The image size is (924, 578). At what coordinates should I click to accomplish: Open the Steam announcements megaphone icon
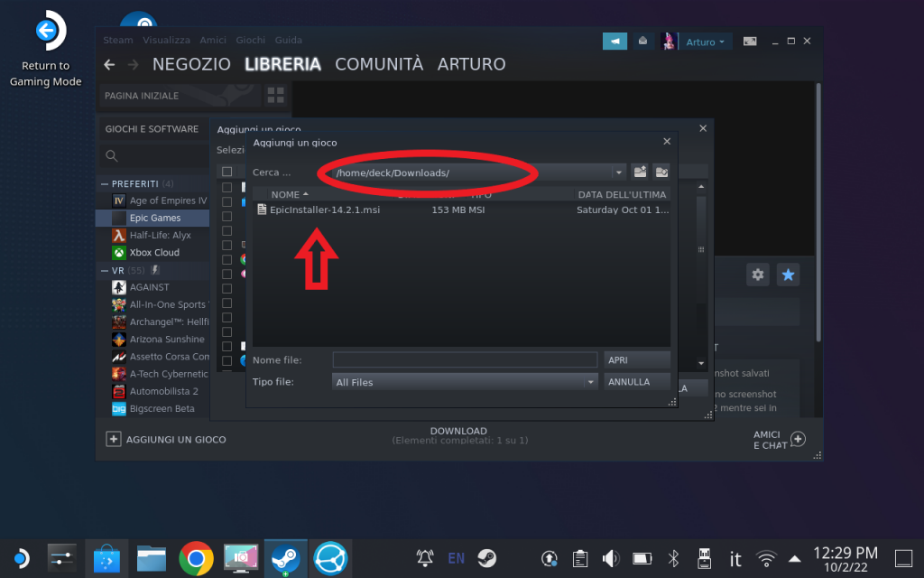614,42
